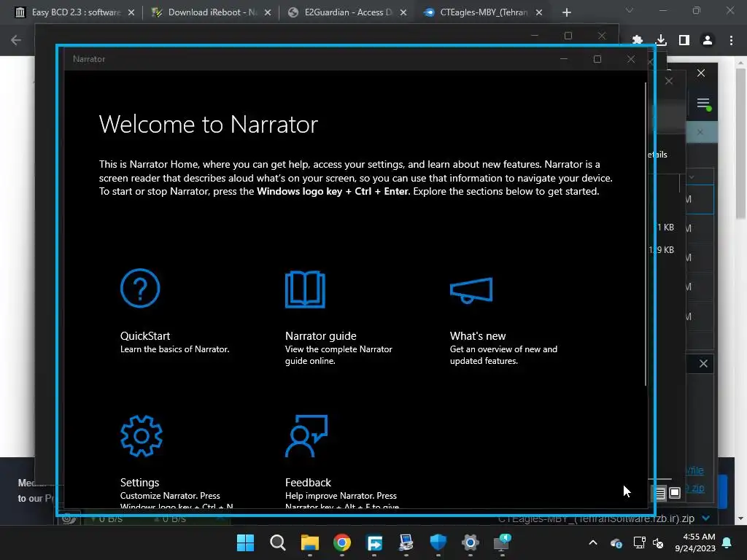Click the Feedback label in Narrator Home
747x560 pixels.
(308, 483)
